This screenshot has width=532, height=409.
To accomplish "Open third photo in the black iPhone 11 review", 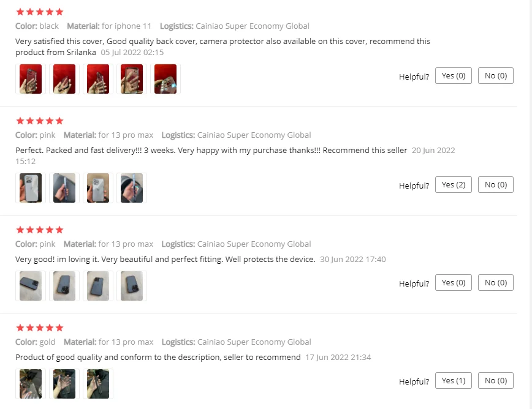I will [x=98, y=79].
